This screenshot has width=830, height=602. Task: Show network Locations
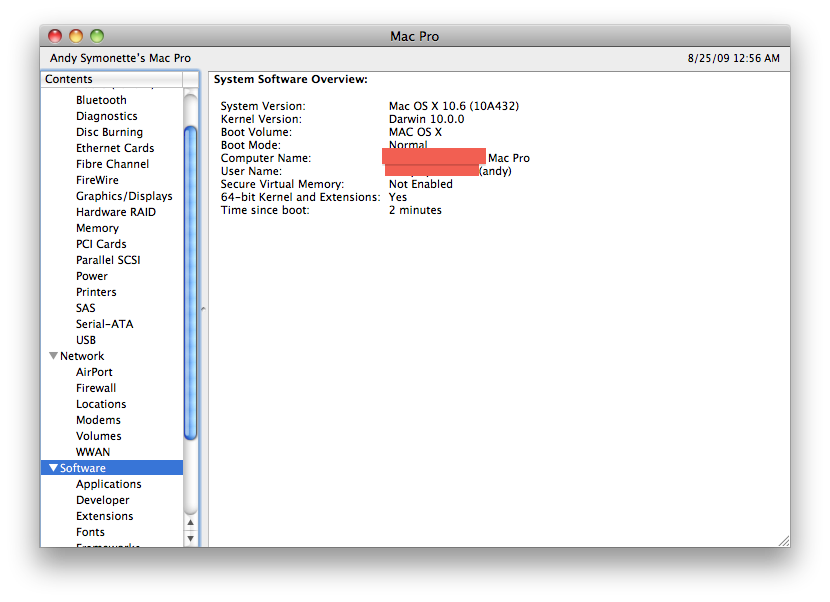click(x=101, y=404)
